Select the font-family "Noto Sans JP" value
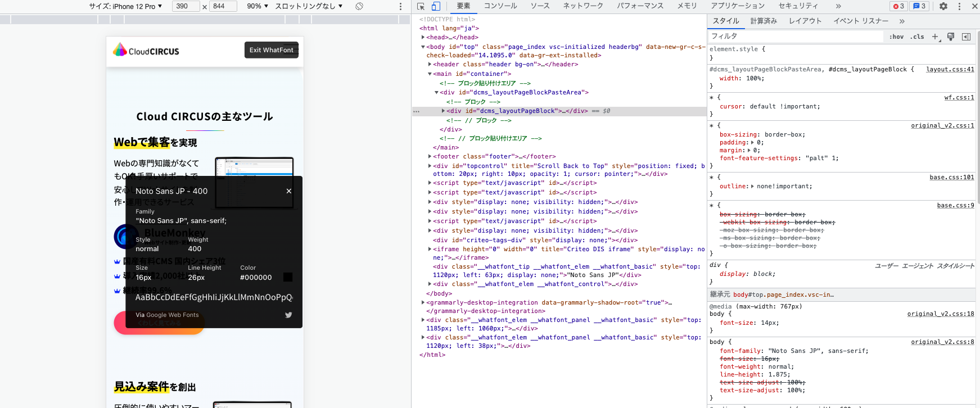Screen dimensions: 980x408 tap(818, 351)
